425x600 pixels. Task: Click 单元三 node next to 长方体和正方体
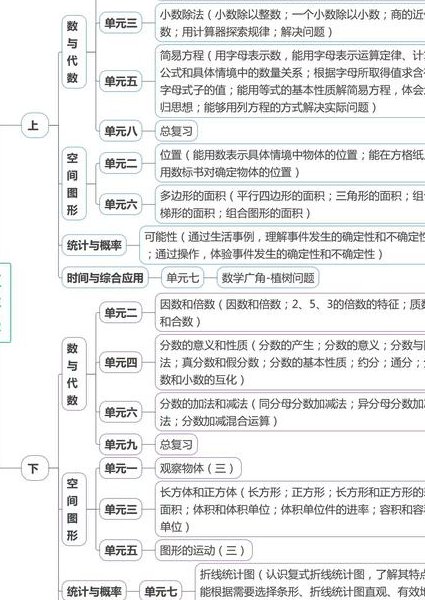pyautogui.click(x=120, y=509)
